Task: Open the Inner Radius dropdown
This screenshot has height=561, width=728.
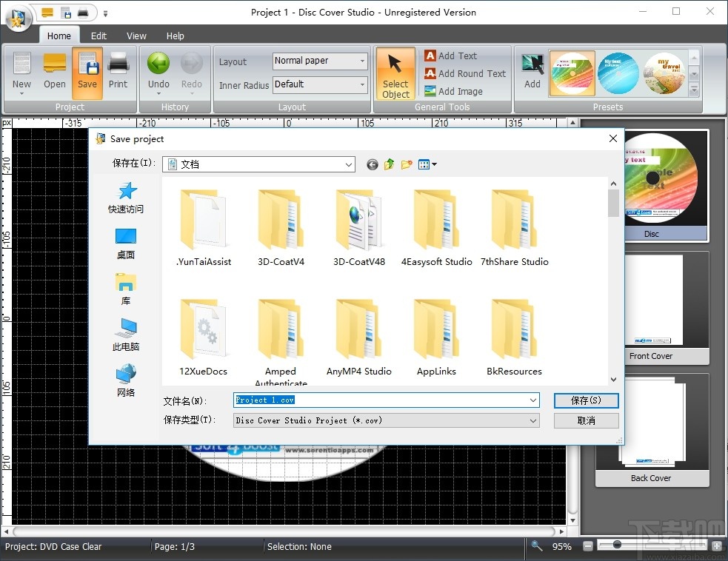Action: pos(362,84)
